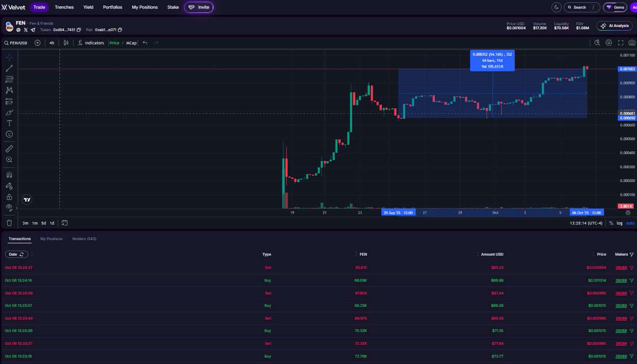Select the Transactions tab
This screenshot has width=637, height=364.
[x=20, y=239]
